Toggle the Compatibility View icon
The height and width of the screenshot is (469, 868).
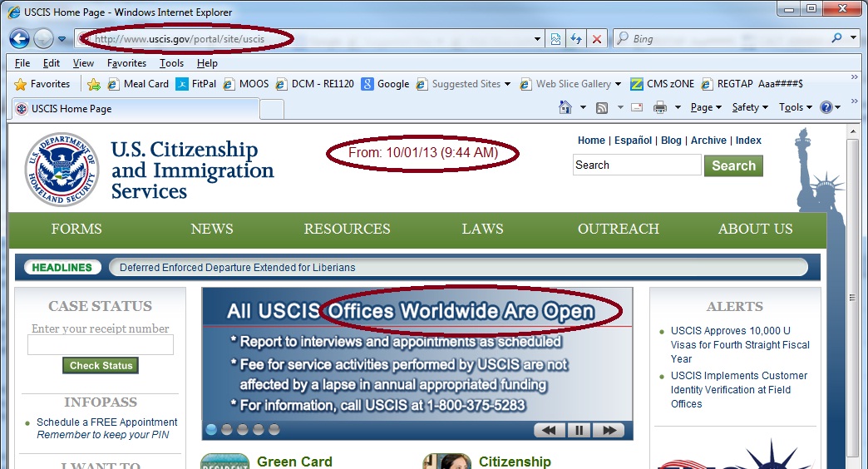coord(555,39)
